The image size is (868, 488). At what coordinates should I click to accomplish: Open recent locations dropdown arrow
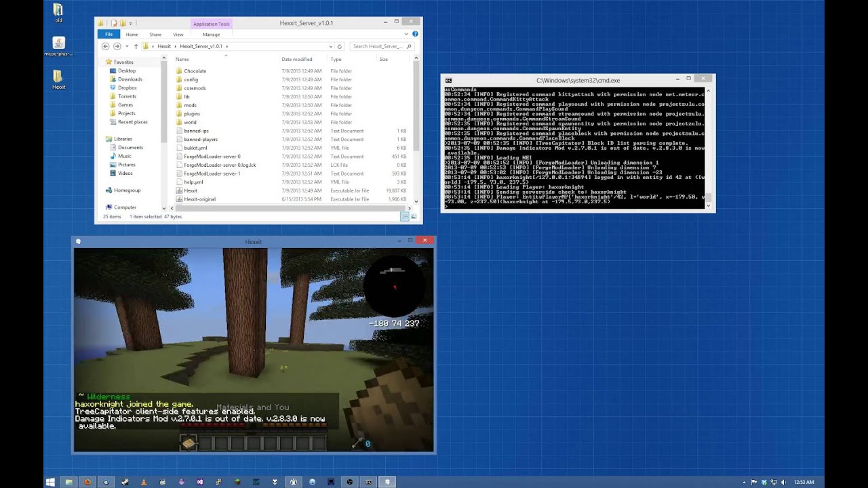pos(127,46)
